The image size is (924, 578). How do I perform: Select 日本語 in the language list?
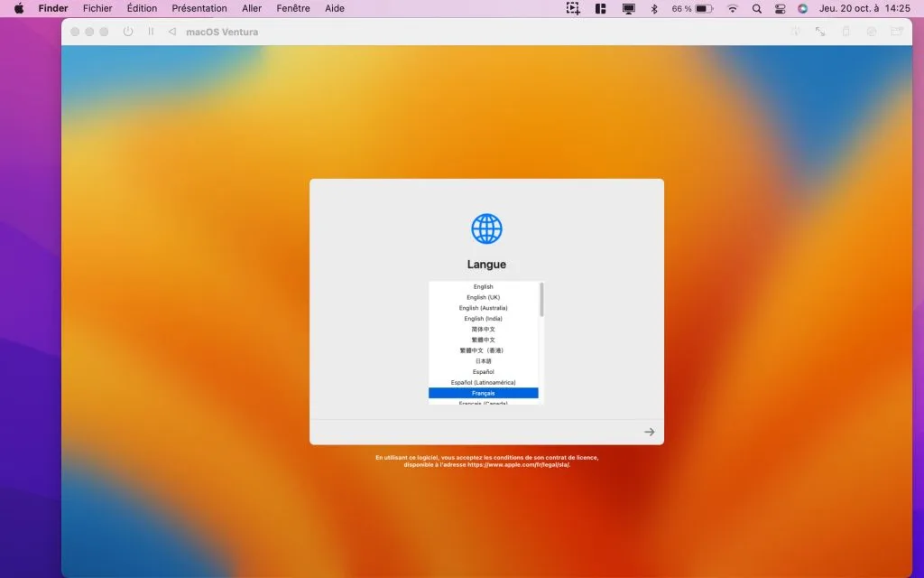pyautogui.click(x=484, y=361)
